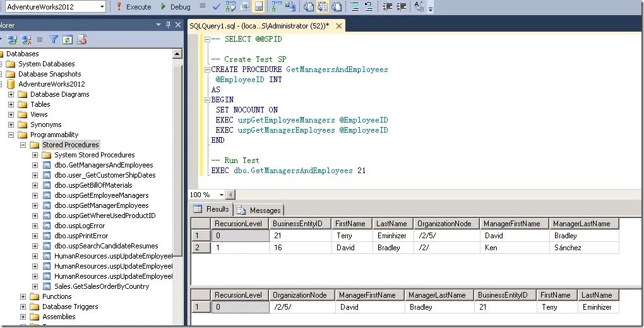The image size is (644, 328).
Task: Toggle auto-hide pin of Object Explorer
Action: coord(168,25)
